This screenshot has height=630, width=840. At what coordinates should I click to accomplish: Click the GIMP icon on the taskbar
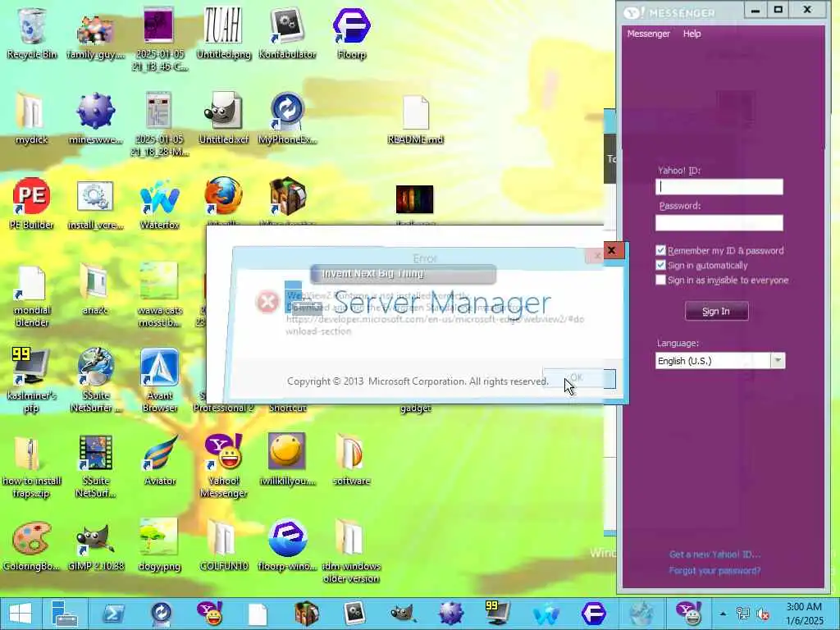coord(402,614)
